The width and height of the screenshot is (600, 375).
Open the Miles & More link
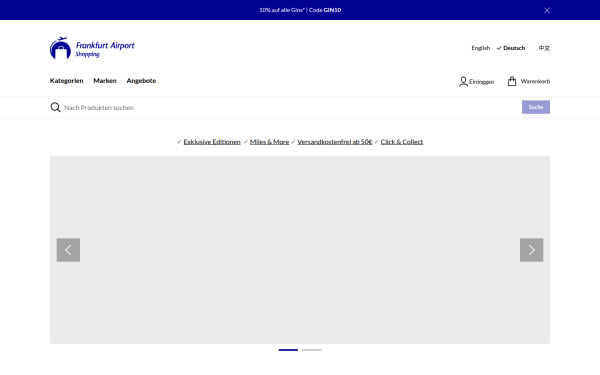[269, 142]
